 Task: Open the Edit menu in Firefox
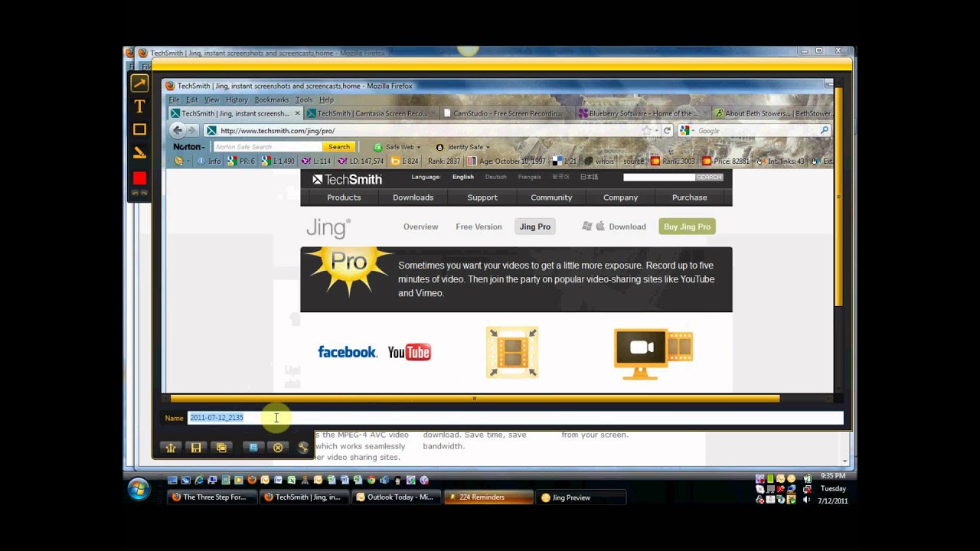191,99
